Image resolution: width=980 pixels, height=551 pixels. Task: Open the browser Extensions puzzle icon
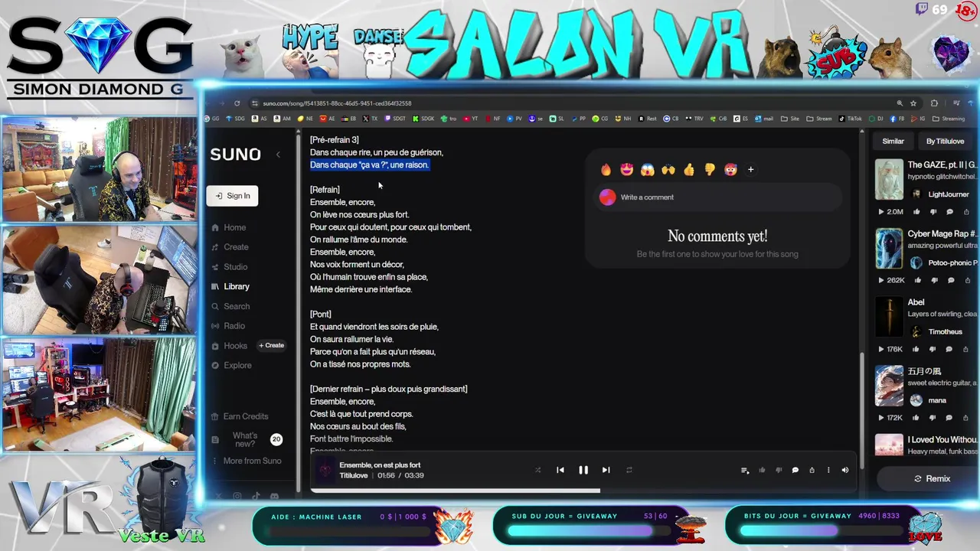(934, 103)
